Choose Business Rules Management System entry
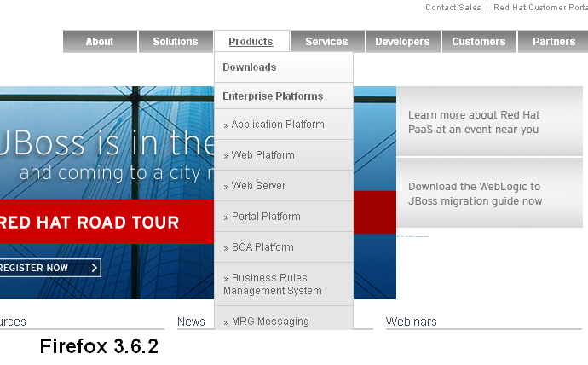The height and width of the screenshot is (365, 588). 284,284
